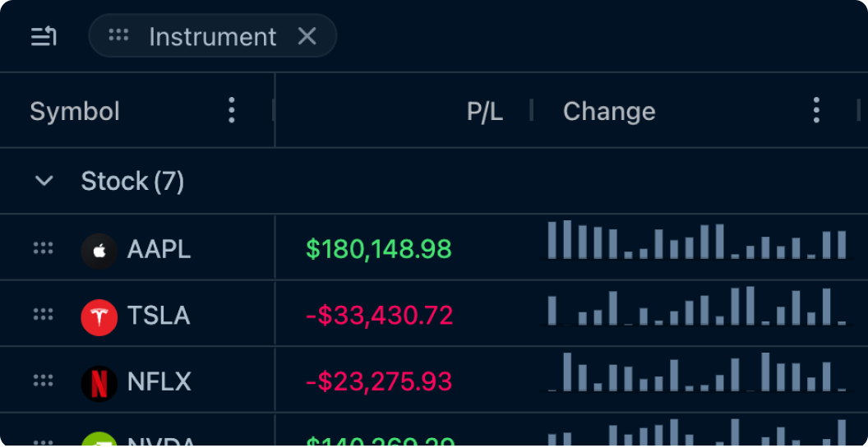
Task: Click the AAPL change sparkline chart
Action: [696, 240]
